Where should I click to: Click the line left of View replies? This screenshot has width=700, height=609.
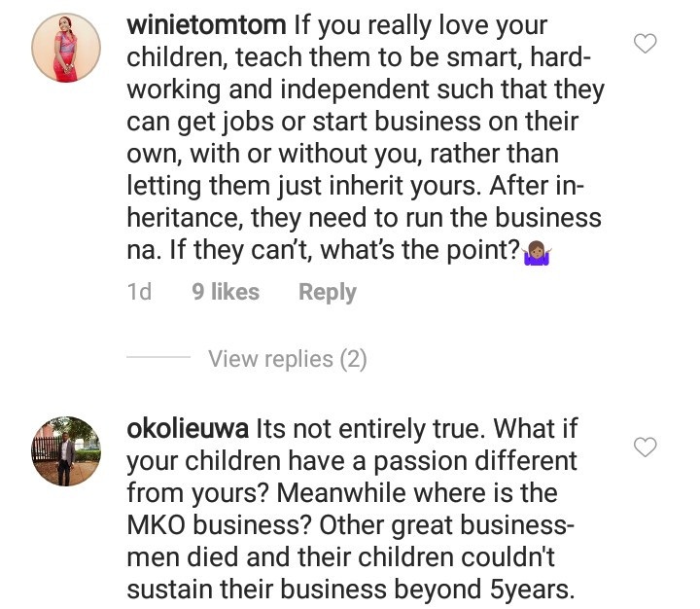tap(158, 359)
